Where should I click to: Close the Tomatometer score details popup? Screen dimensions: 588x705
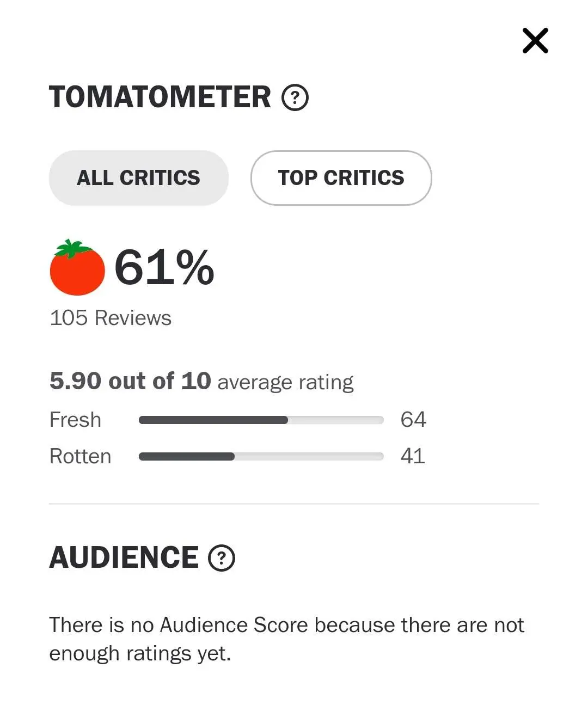click(x=535, y=41)
